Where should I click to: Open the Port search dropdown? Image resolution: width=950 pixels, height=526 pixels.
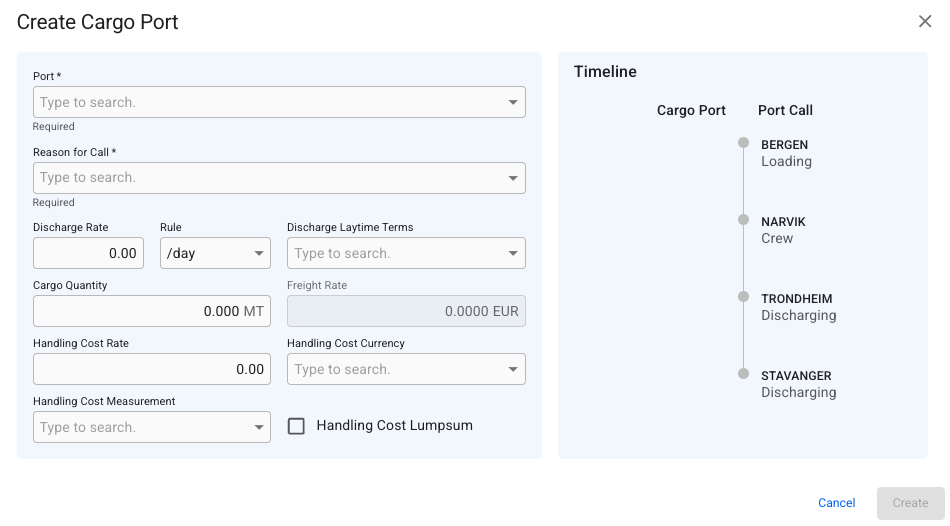513,102
